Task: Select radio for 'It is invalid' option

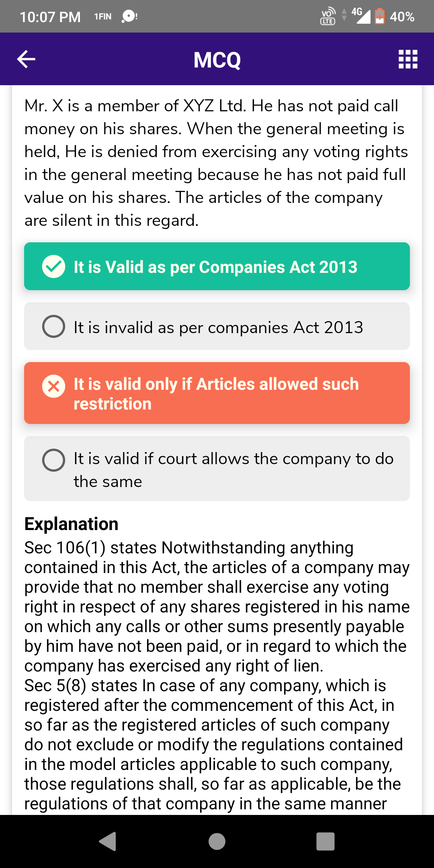Action: [53, 326]
